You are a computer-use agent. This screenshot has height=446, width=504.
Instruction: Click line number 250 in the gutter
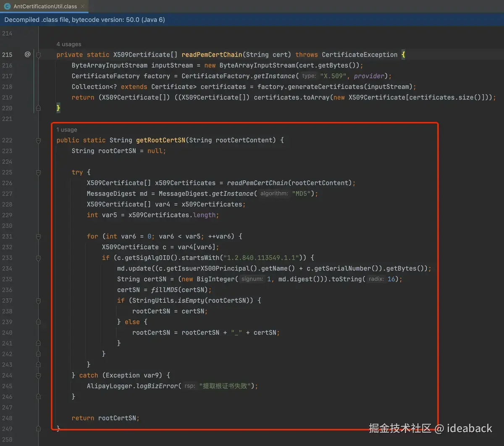coord(7,440)
